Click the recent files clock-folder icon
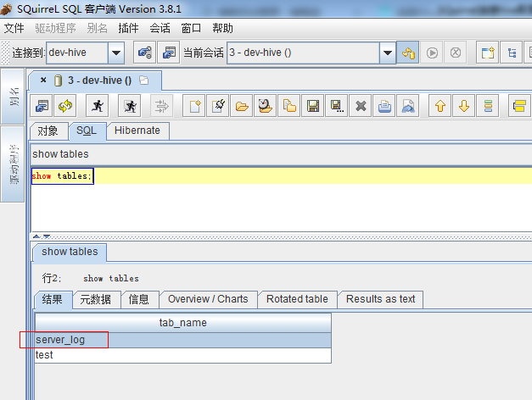Screen dimensions: 532x400 [x=266, y=106]
